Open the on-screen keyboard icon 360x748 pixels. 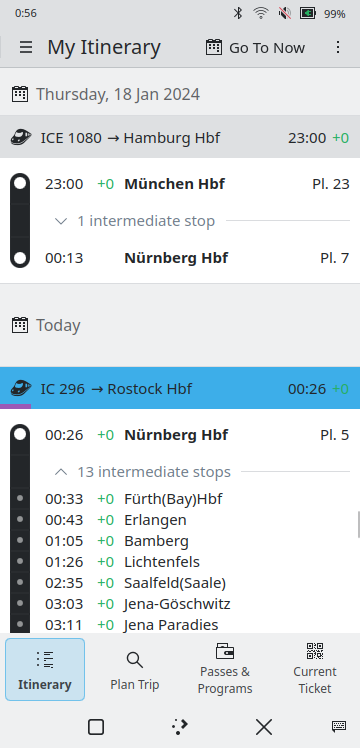pos(339,727)
